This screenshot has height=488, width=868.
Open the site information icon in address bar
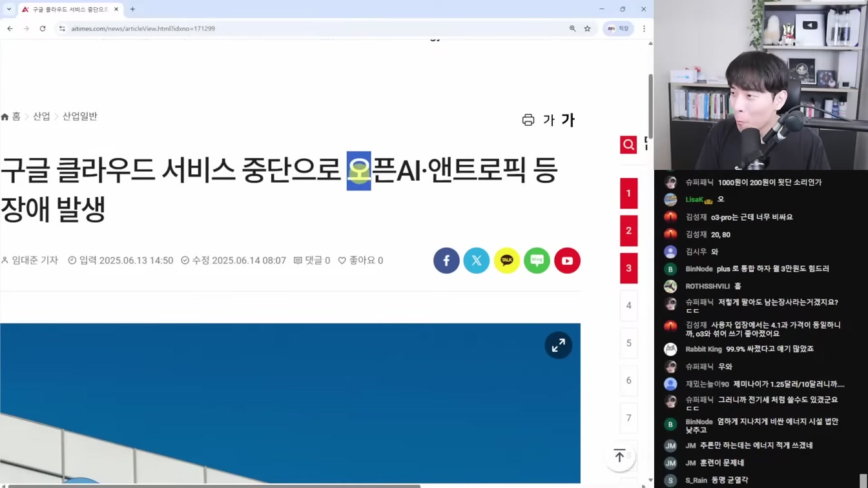(62, 28)
